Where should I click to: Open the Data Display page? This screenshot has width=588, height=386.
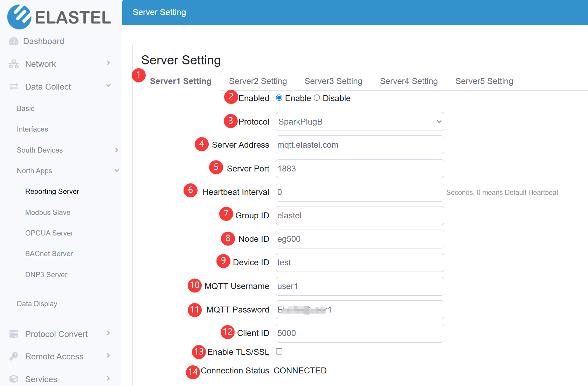tap(37, 304)
